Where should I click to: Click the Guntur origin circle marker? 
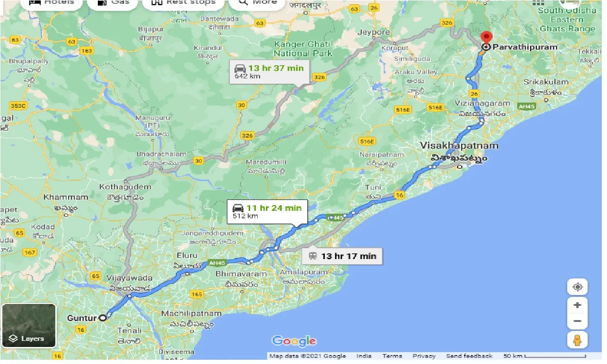[x=102, y=318]
